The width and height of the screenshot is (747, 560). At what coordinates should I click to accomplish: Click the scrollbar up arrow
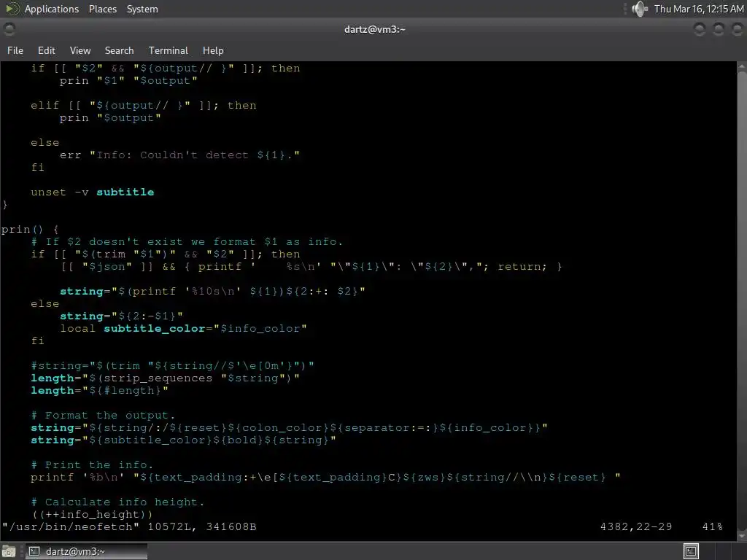742,67
